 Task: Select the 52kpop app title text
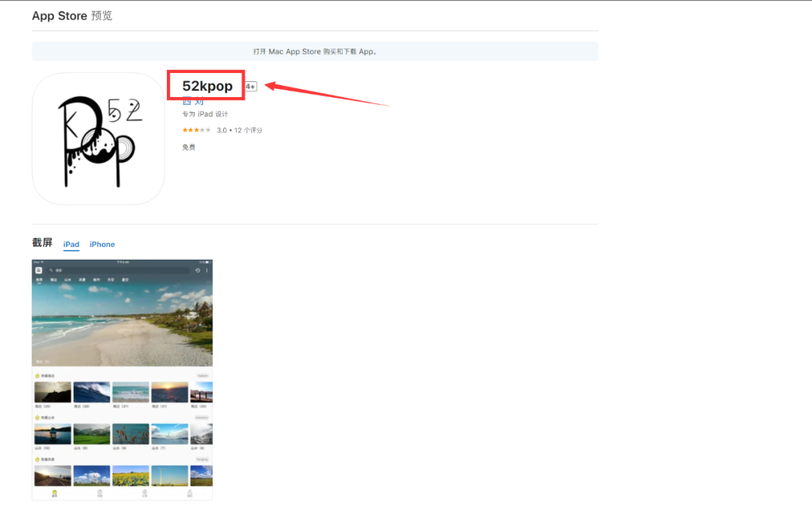coord(208,86)
